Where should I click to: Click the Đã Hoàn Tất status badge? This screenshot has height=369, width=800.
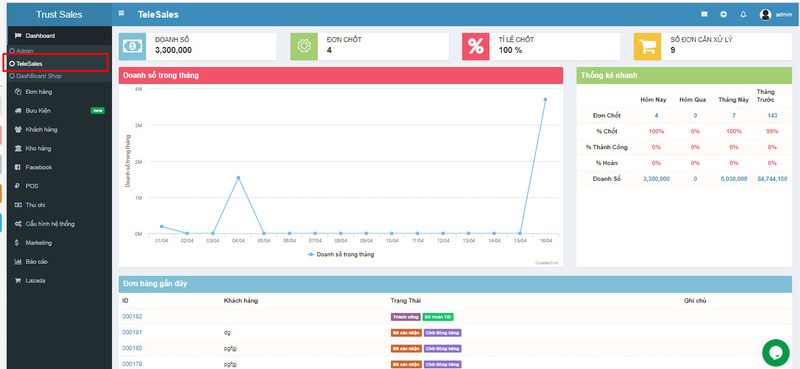point(438,317)
